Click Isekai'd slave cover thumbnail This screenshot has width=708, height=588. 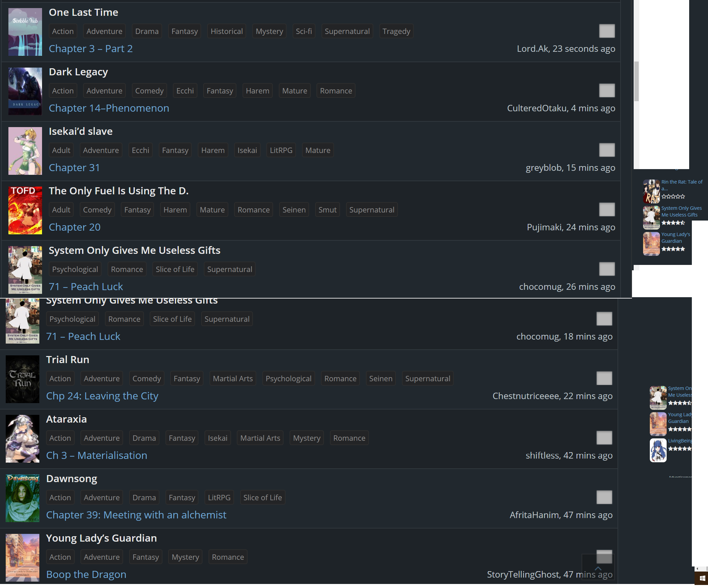(25, 151)
